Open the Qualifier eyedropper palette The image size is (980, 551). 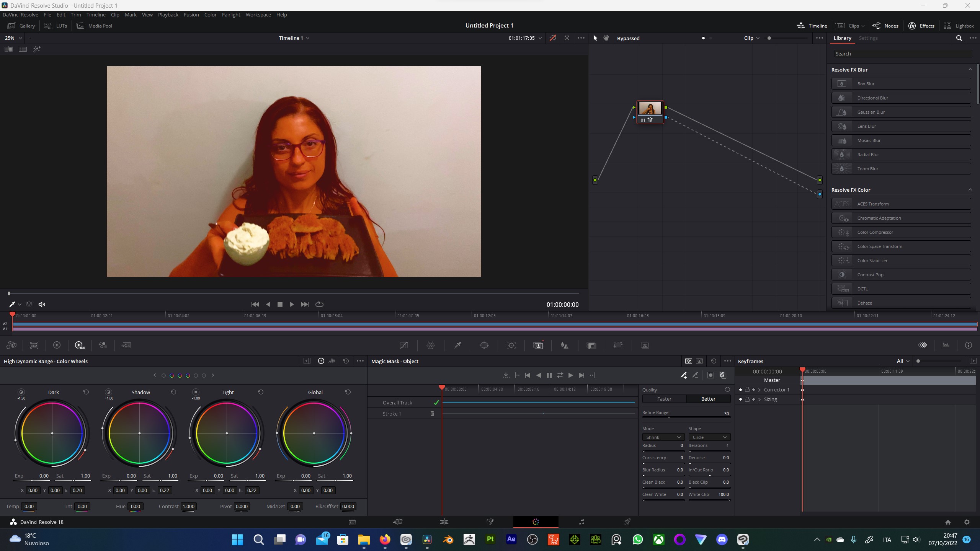(457, 345)
